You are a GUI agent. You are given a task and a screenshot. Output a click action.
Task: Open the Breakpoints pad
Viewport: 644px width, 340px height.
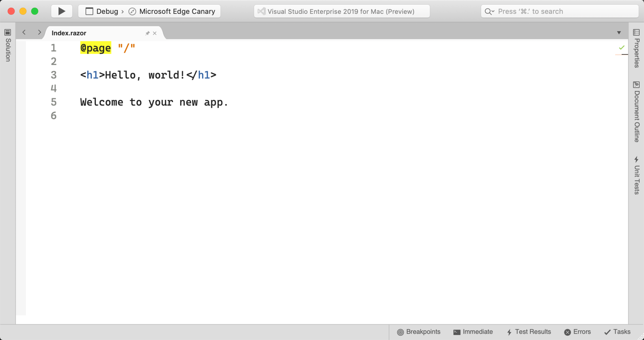click(x=419, y=332)
